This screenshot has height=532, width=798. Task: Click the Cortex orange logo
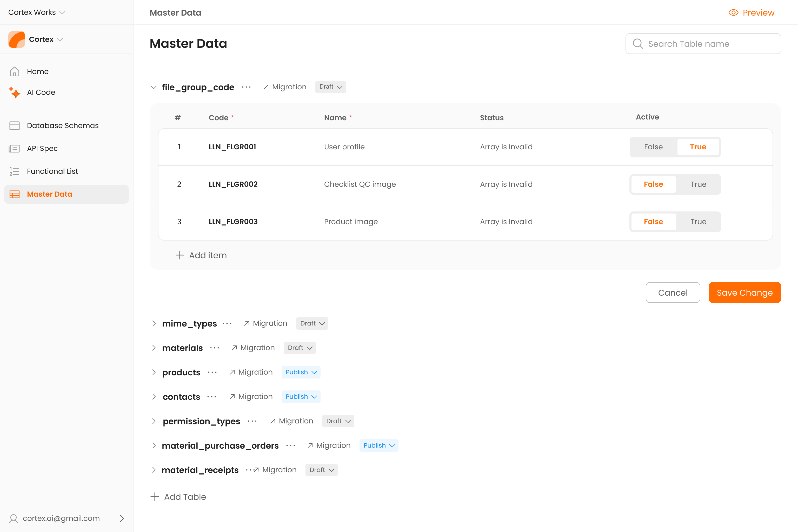(x=17, y=39)
